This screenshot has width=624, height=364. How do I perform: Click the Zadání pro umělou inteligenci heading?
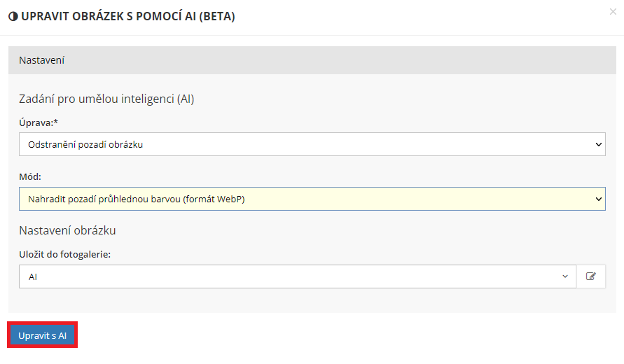106,99
